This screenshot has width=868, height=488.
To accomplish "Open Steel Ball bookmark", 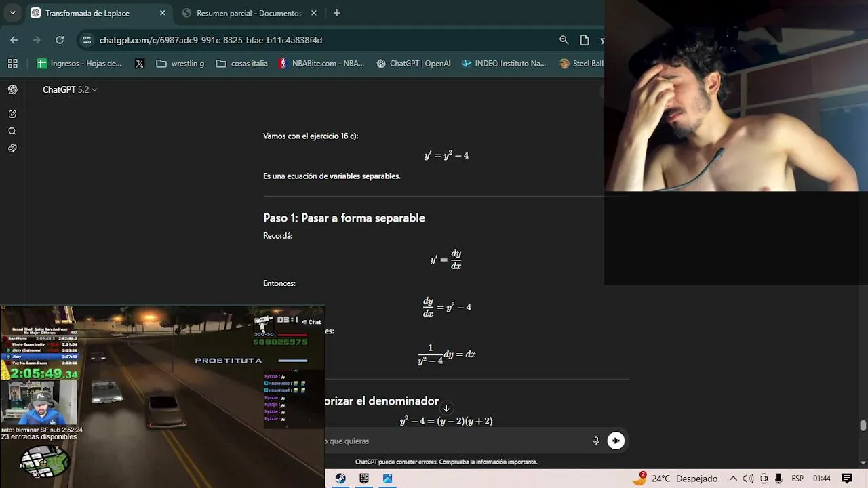I will [581, 63].
